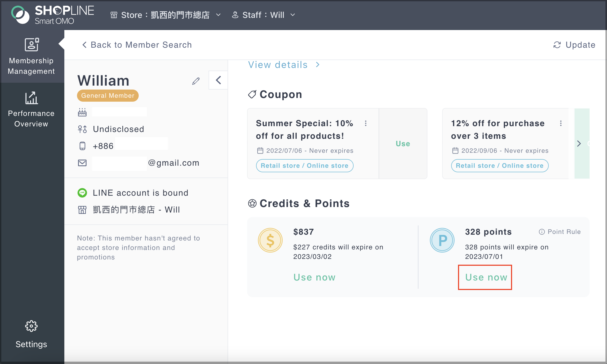Image resolution: width=607 pixels, height=364 pixels.
Task: Click the blue P points icon
Action: [442, 240]
